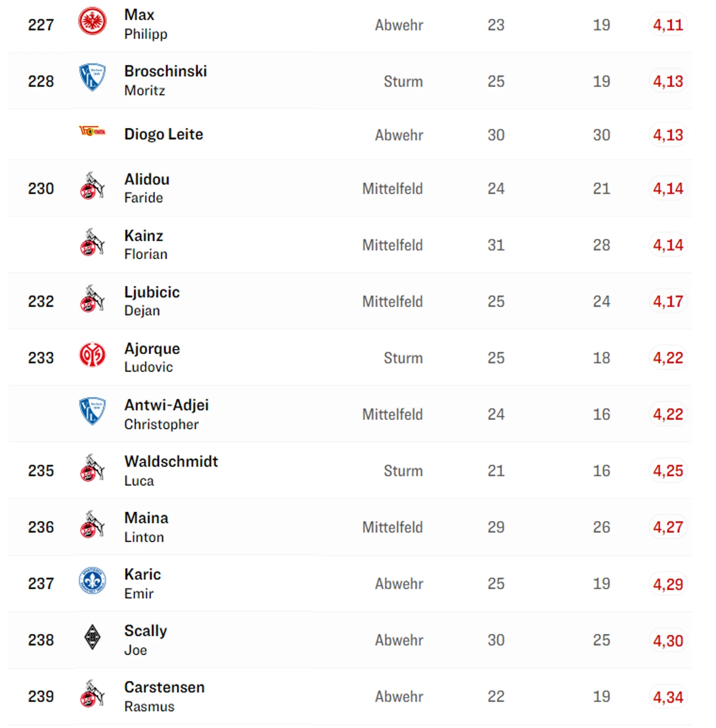Viewport: 716px width, 728px height.
Task: Select the Union Berlin logo by Diogo Leite
Action: pos(92,131)
